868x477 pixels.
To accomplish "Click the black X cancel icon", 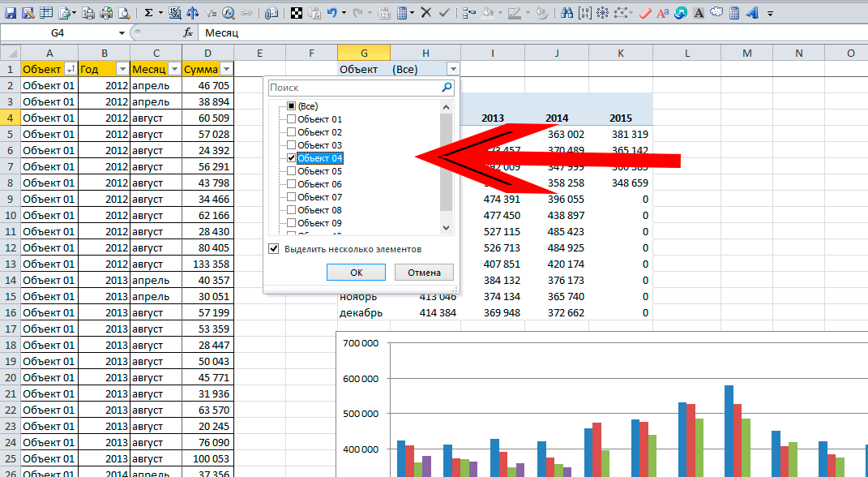I will click(x=426, y=12).
